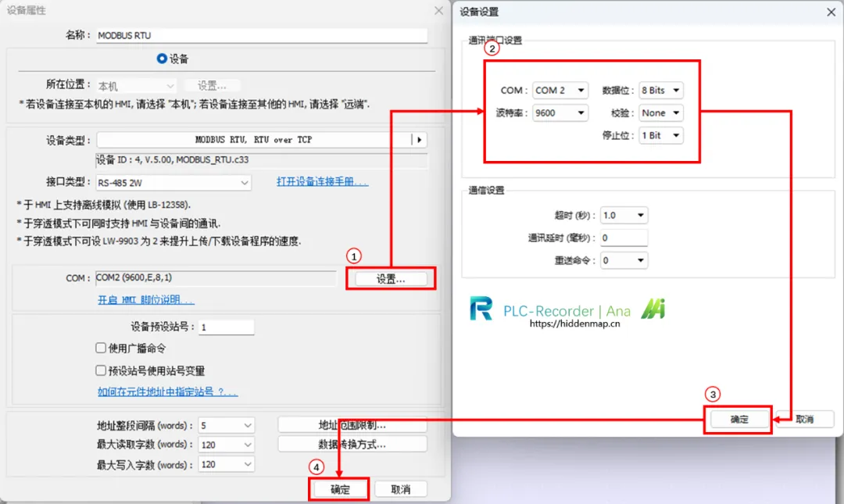Click the 地址范围限制... button
844x504 pixels.
(352, 425)
